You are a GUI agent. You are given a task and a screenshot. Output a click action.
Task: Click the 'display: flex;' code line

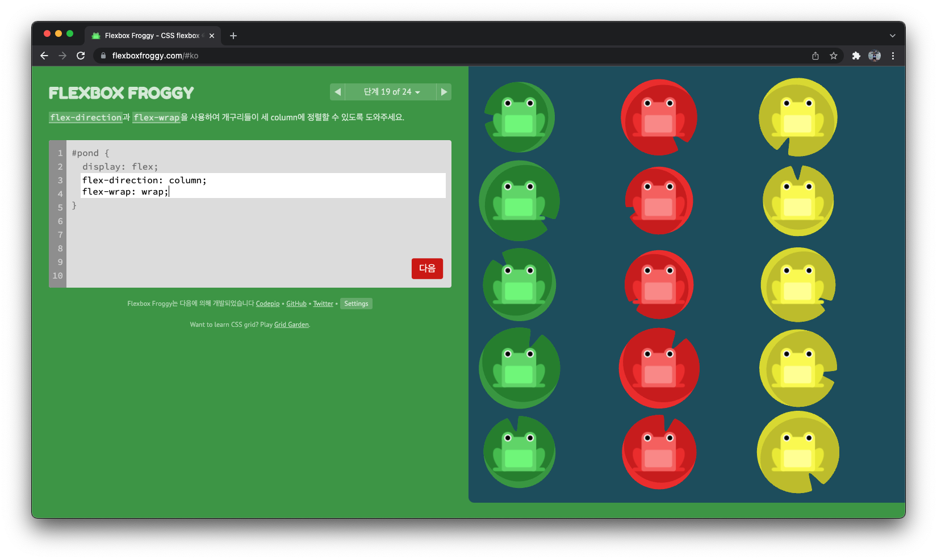click(120, 167)
